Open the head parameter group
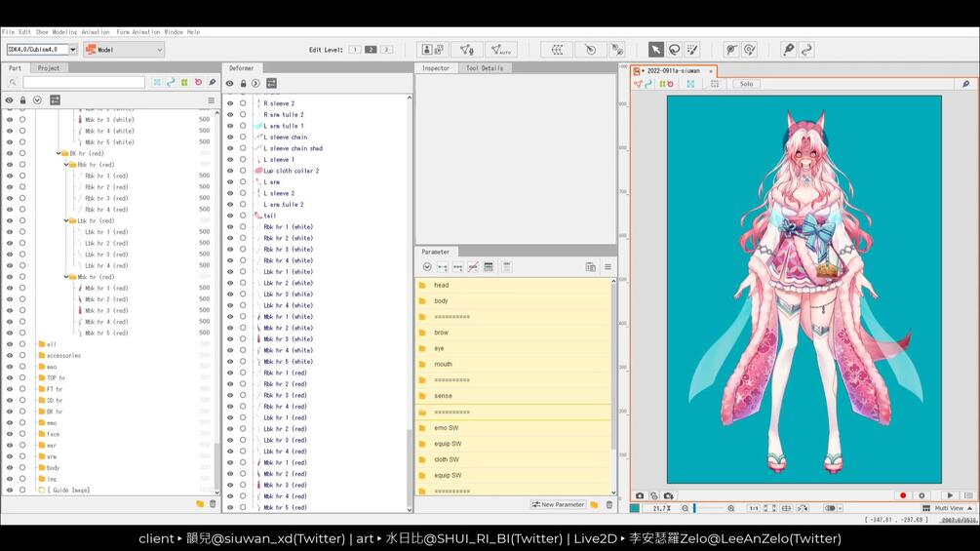The image size is (980, 551). pos(513,285)
